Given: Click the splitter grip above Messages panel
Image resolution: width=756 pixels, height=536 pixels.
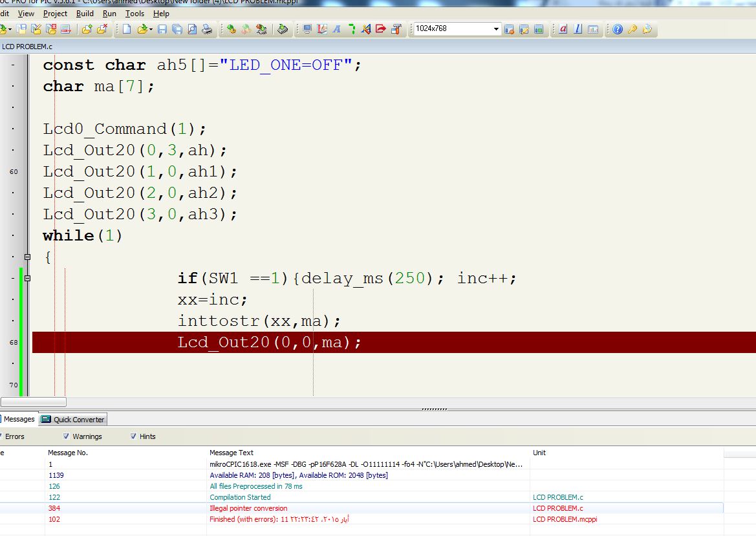Looking at the screenshot, I should pyautogui.click(x=434, y=409).
